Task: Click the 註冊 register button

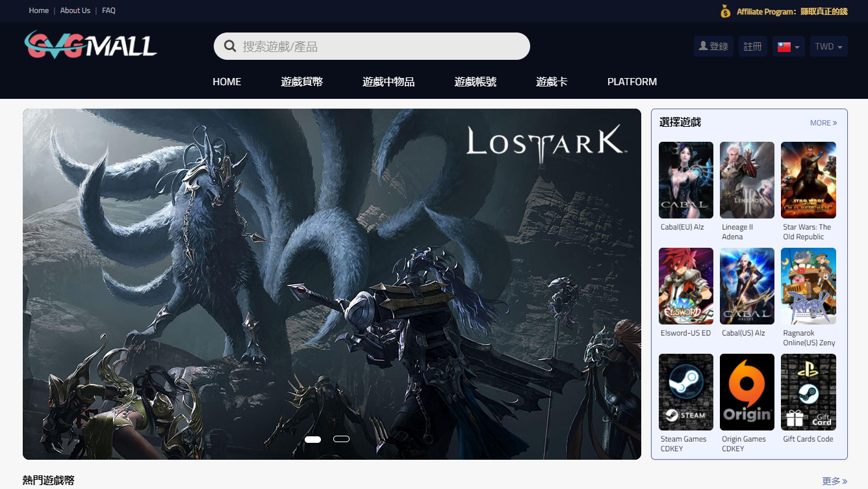Action: click(x=753, y=46)
